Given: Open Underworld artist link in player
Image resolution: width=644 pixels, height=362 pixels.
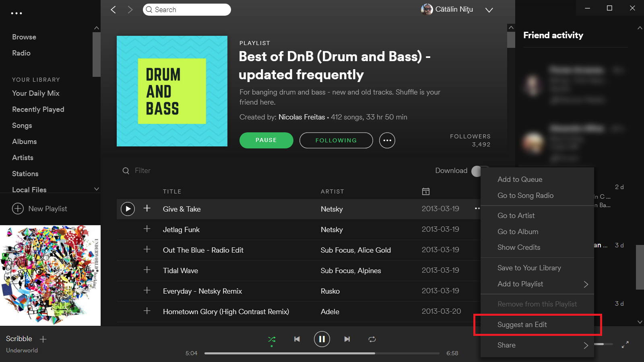Looking at the screenshot, I should coord(22,350).
